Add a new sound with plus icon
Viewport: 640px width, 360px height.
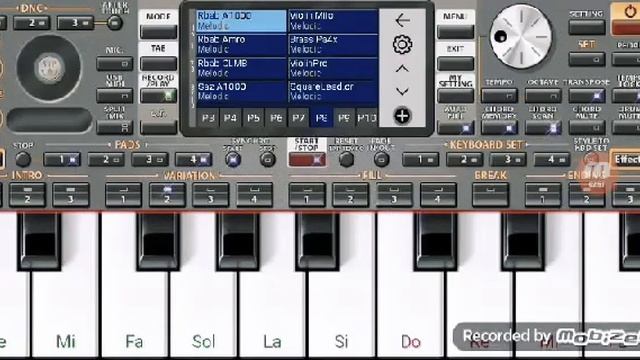coord(402,116)
